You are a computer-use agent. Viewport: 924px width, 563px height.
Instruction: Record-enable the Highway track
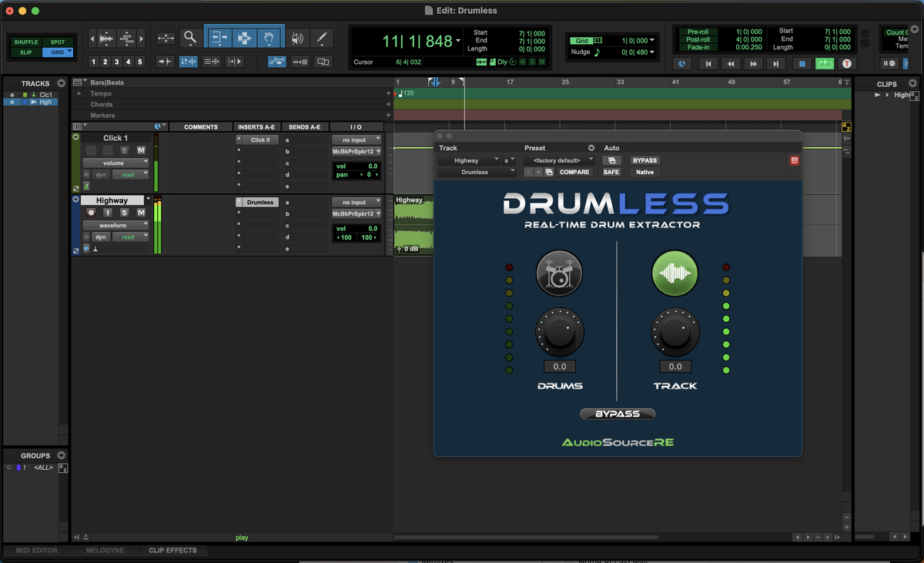91,213
